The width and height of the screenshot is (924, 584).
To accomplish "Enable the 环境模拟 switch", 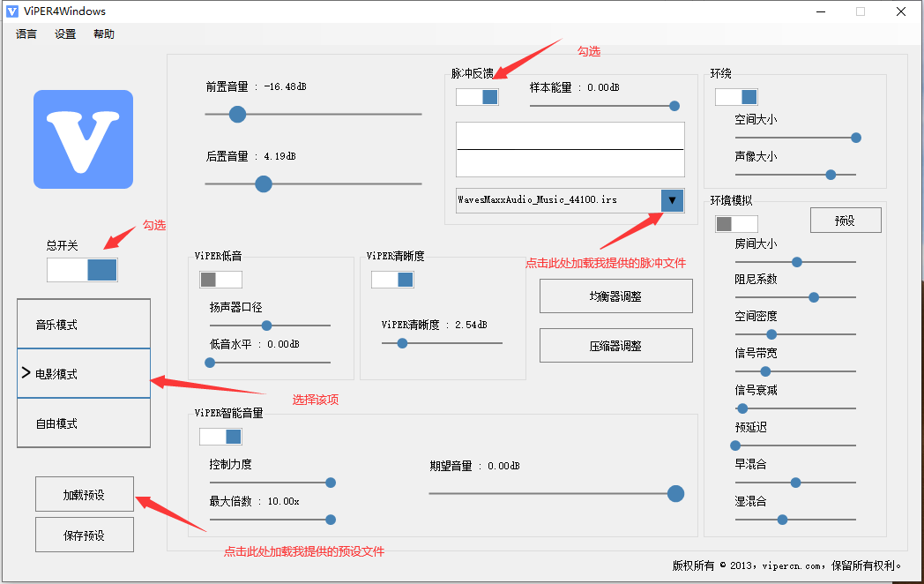I will pyautogui.click(x=736, y=223).
